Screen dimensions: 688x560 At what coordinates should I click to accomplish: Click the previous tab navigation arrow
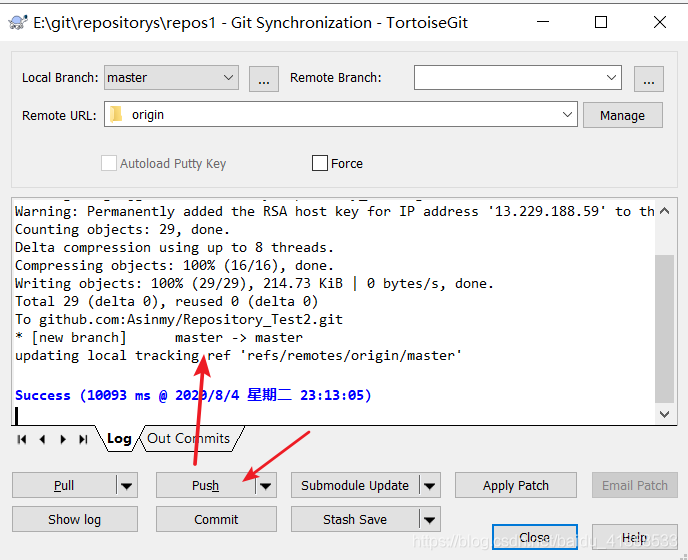pyautogui.click(x=42, y=439)
